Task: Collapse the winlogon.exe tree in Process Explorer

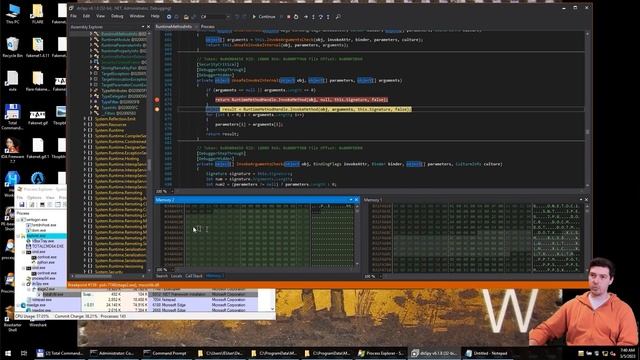Action: 18,220
